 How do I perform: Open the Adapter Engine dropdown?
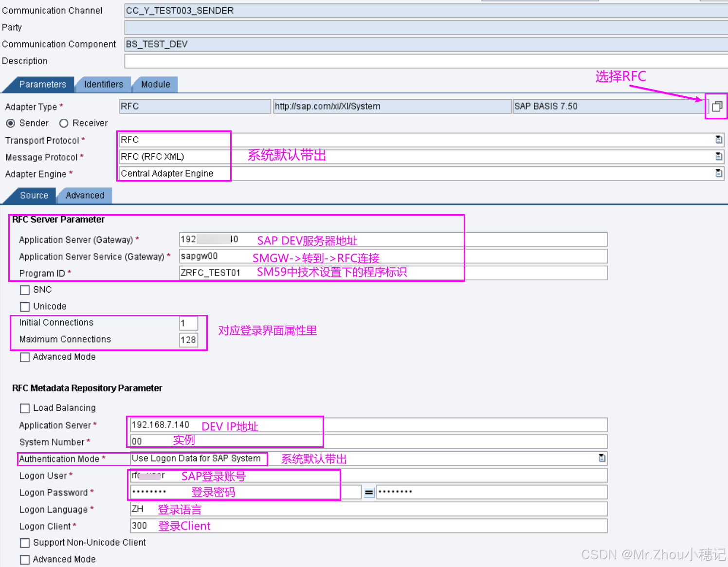(x=719, y=173)
